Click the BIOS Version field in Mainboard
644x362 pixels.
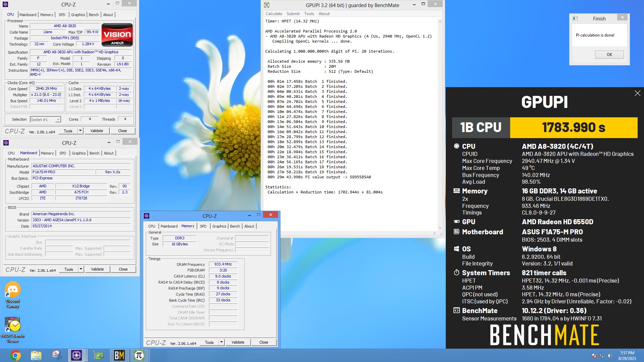(x=81, y=220)
